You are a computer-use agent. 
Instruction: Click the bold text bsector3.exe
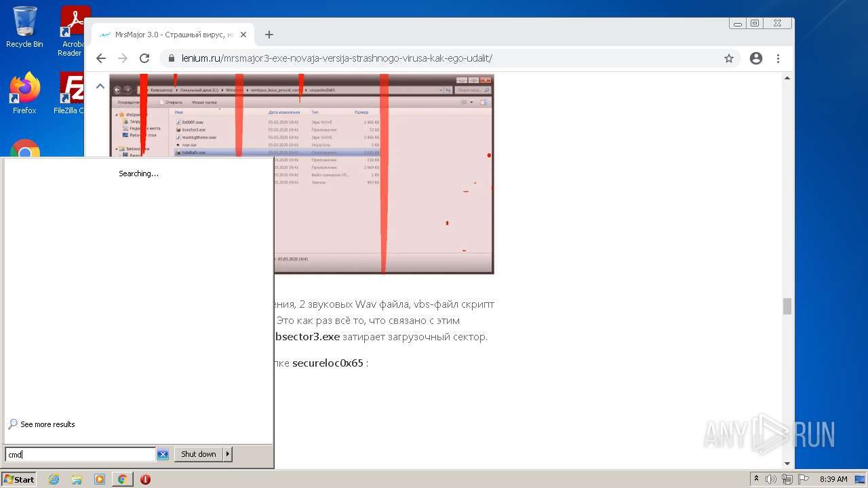click(307, 336)
